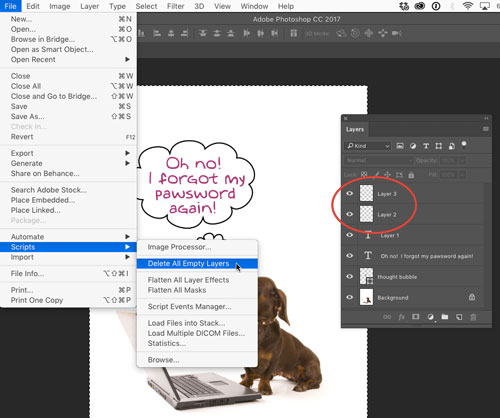Click Align right edges icon
Screen dimensions: 500x418
tap(184, 33)
